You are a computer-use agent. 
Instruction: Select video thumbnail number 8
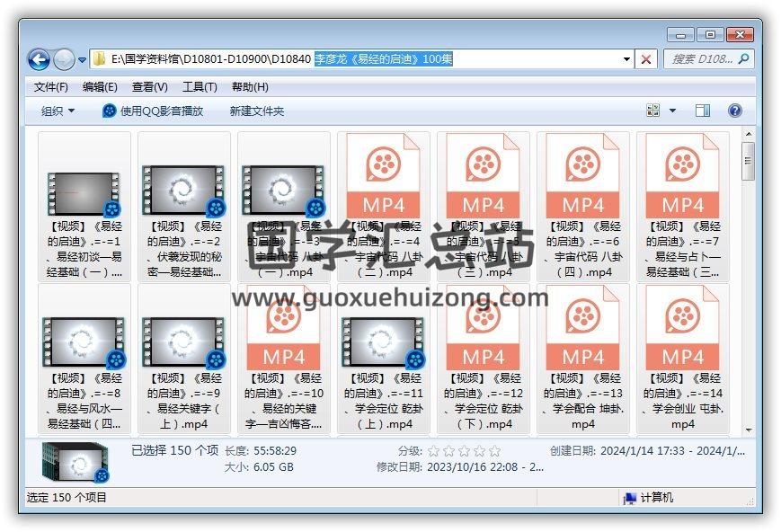tap(84, 340)
